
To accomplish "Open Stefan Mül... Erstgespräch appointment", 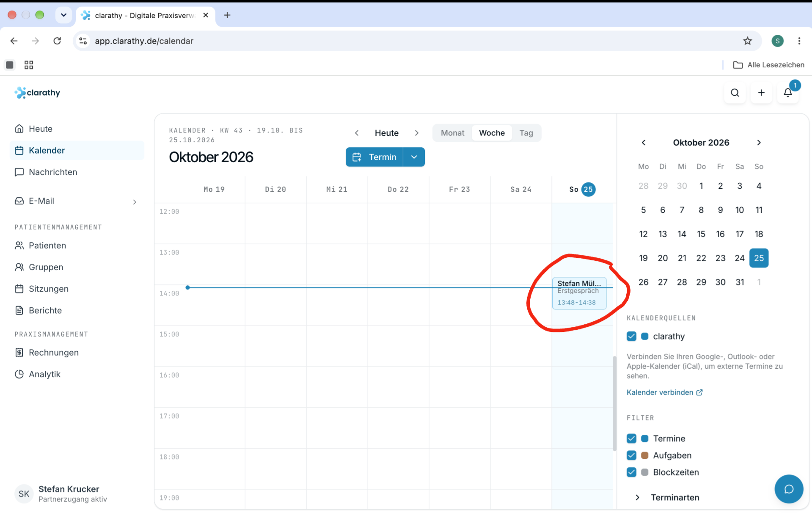I will click(x=579, y=293).
